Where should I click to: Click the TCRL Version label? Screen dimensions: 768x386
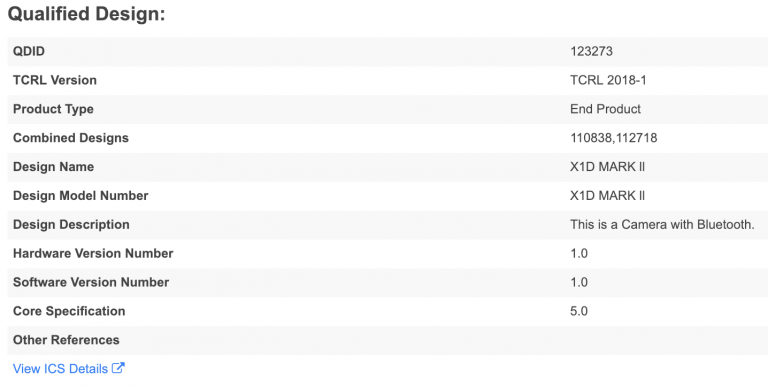coord(55,80)
